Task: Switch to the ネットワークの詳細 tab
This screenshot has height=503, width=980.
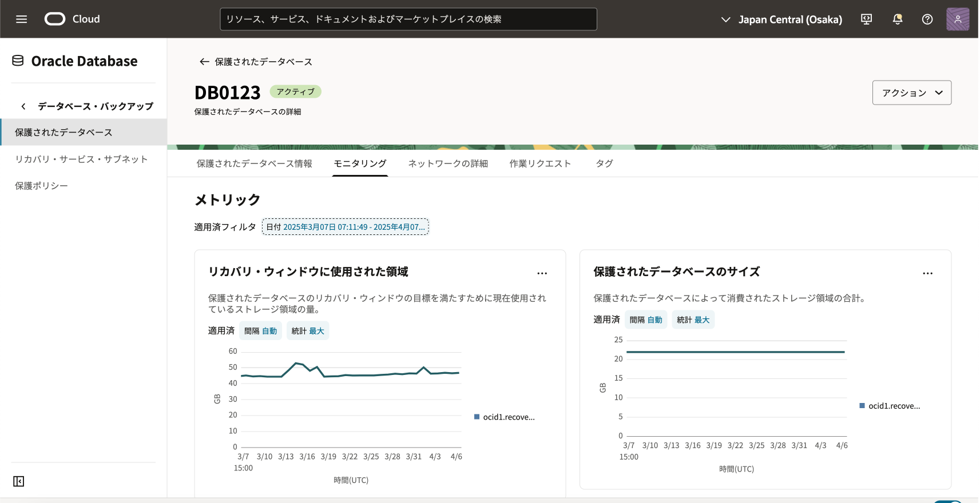Action: (447, 163)
